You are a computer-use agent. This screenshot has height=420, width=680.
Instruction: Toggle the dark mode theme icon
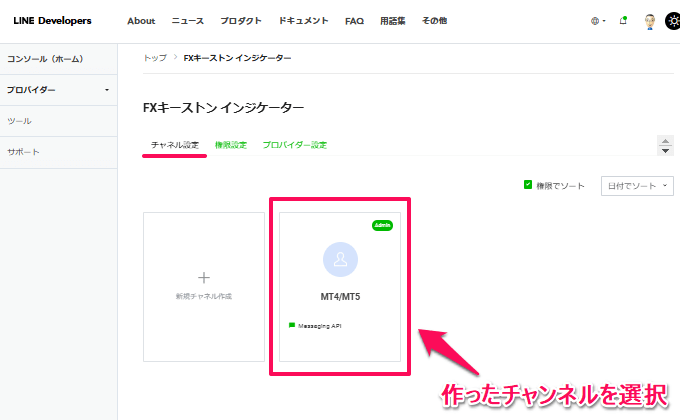(673, 21)
